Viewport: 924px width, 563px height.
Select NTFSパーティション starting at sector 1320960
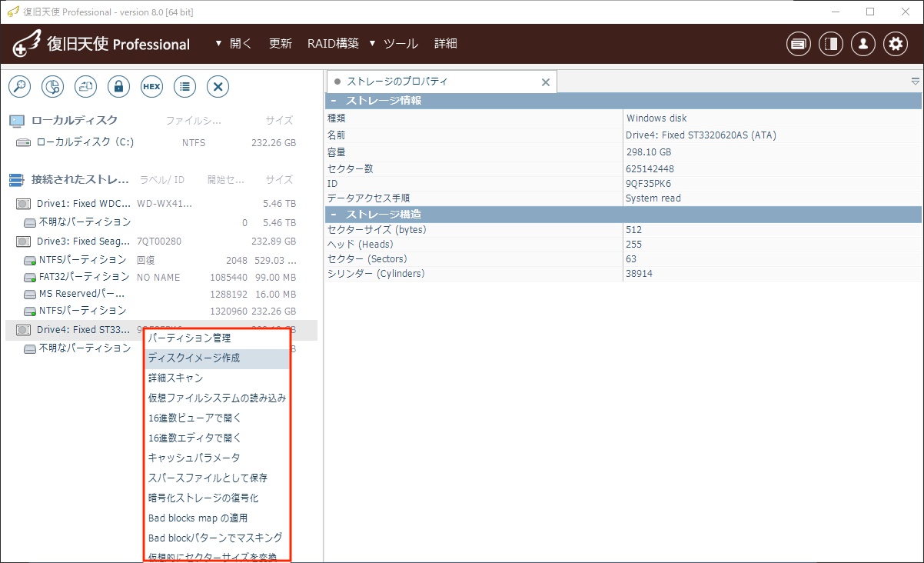click(161, 311)
